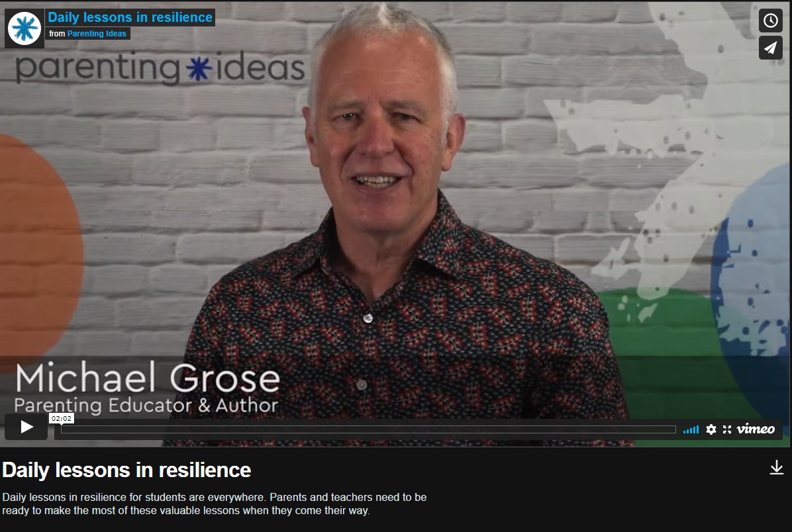The width and height of the screenshot is (792, 532).
Task: Click the 'from' label beside Parenting Ideas
Action: pyautogui.click(x=57, y=34)
